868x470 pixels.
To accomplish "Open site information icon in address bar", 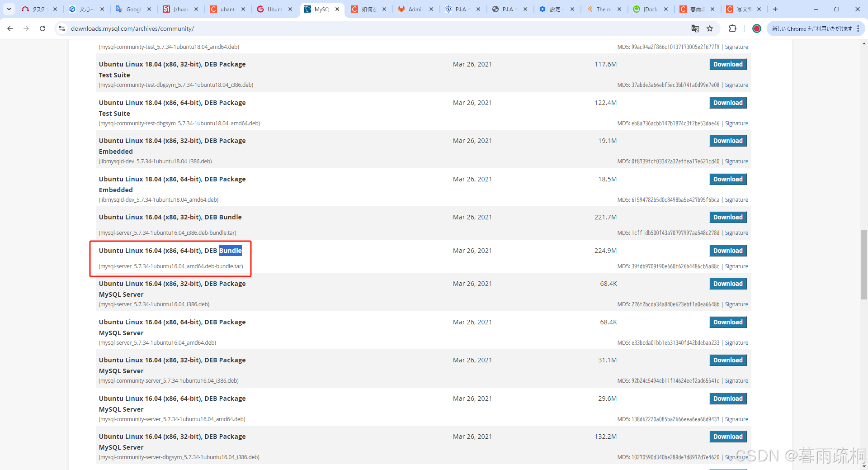I will click(62, 28).
